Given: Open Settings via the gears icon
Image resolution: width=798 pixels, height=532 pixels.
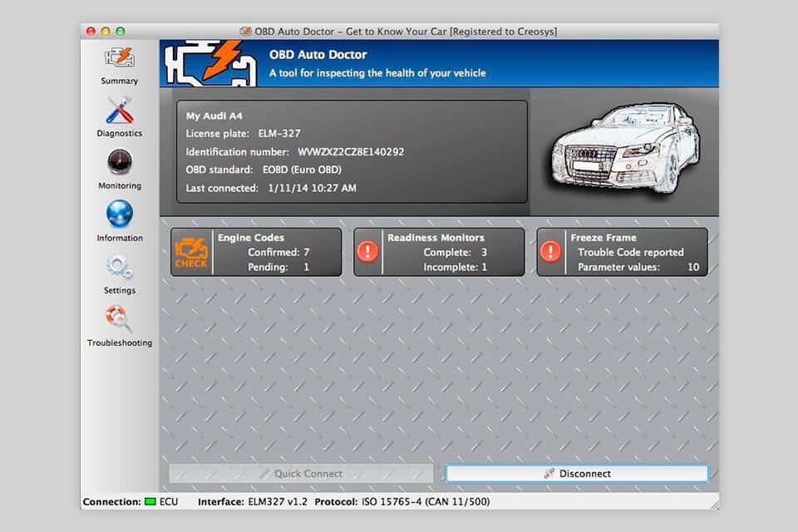Looking at the screenshot, I should pos(118,268).
